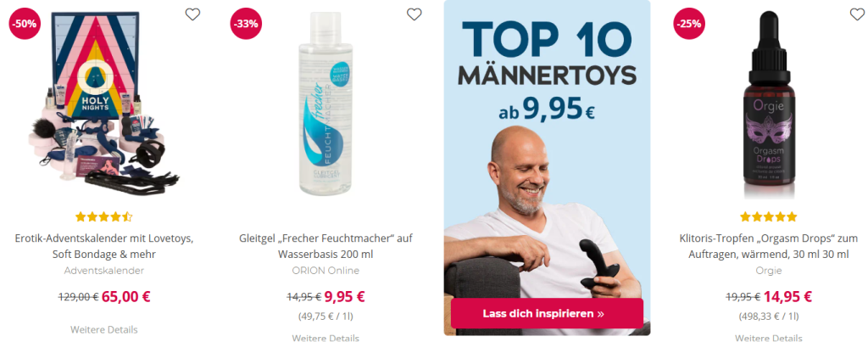Image resolution: width=868 pixels, height=342 pixels.
Task: Toggle heart icon for Orgasm Drops product
Action: click(857, 14)
